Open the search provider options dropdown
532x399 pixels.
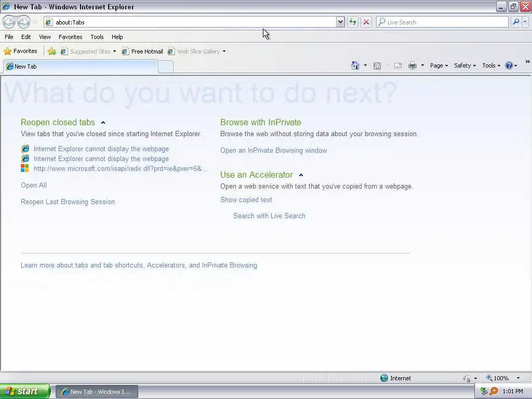click(x=525, y=22)
